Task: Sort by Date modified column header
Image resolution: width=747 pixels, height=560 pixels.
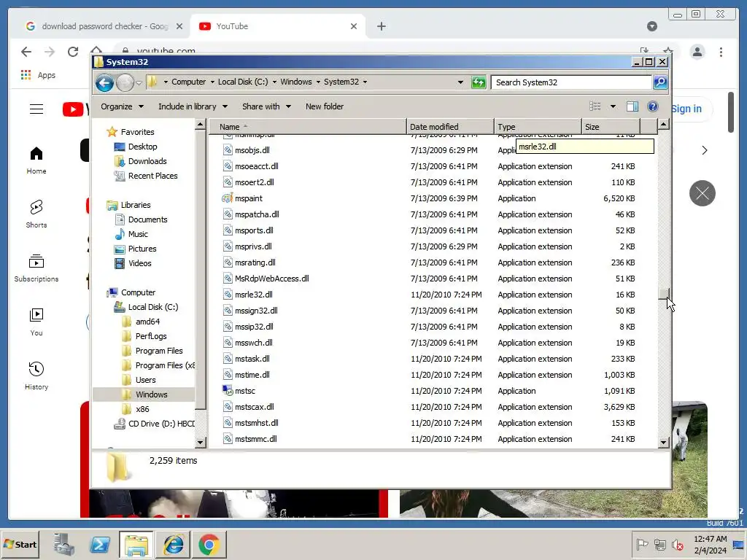Action: click(450, 127)
